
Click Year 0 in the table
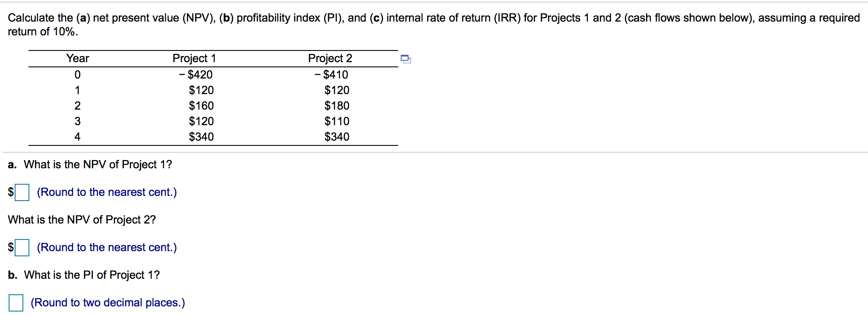[x=78, y=74]
